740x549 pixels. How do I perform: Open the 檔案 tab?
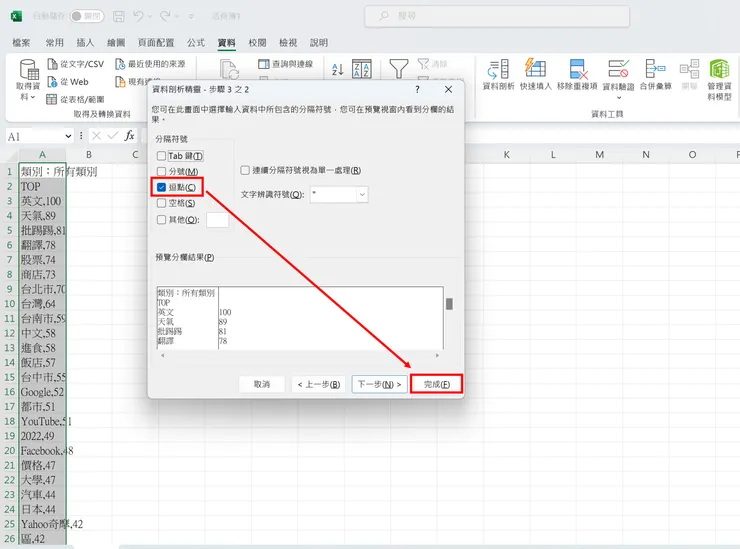21,42
